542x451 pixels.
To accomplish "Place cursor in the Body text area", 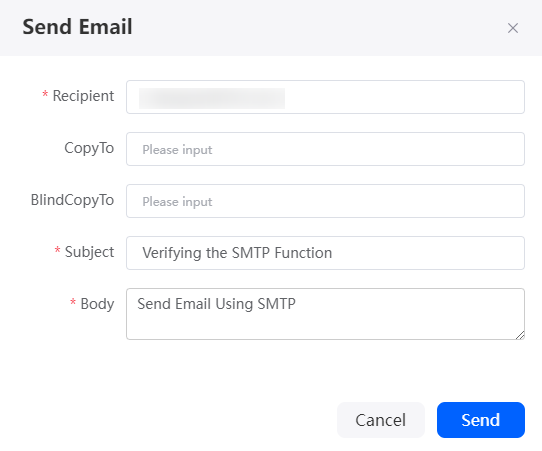I will (325, 314).
